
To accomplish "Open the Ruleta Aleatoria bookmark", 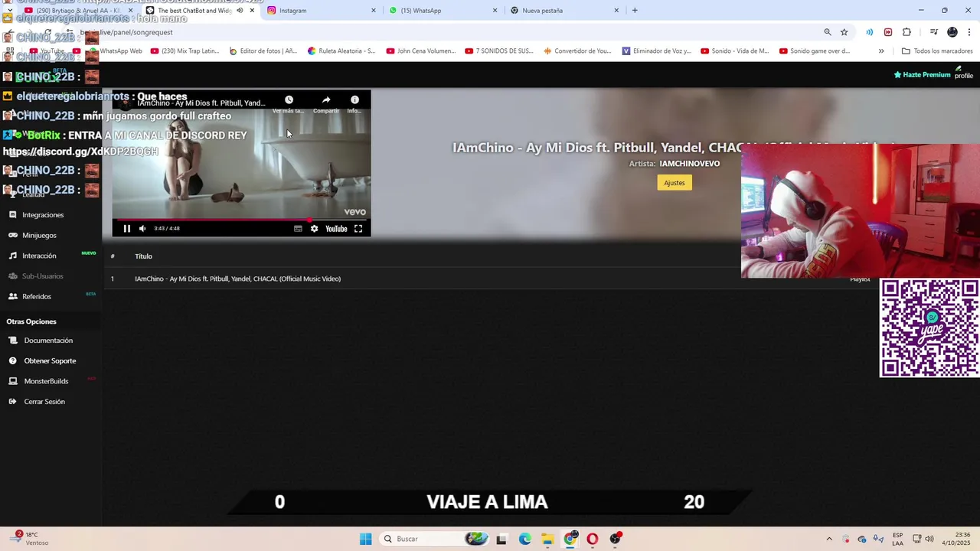I will [342, 51].
